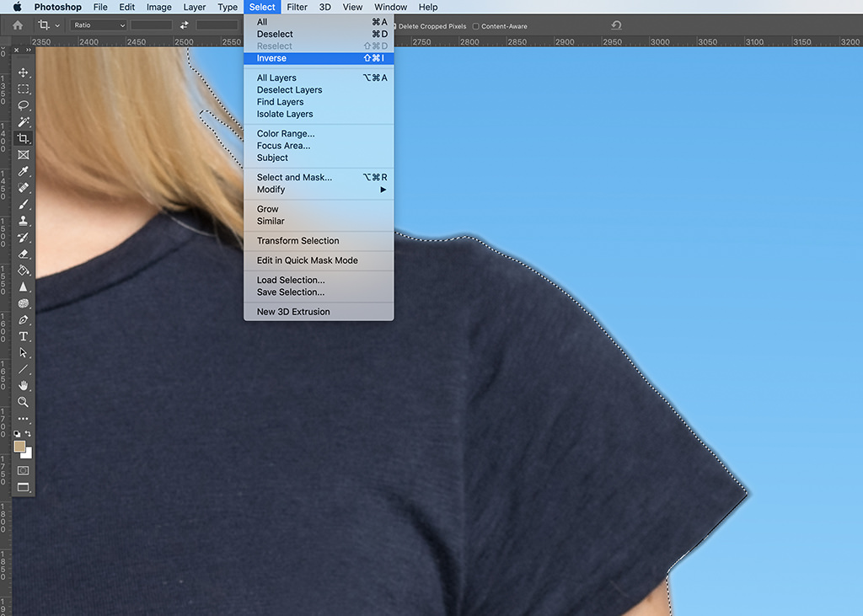The image size is (863, 616).
Task: Select the Eyedropper tool
Action: point(23,171)
